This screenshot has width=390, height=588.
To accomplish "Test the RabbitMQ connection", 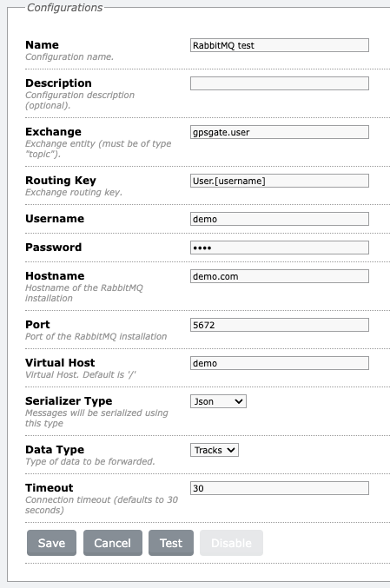I will point(171,543).
